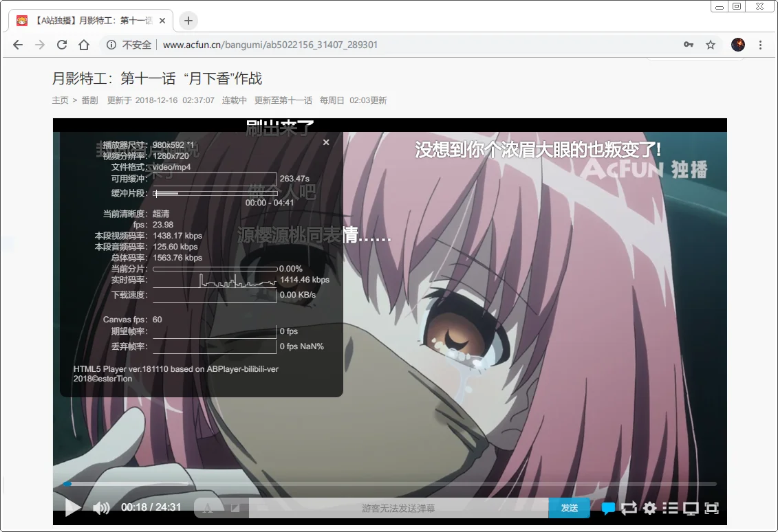Image resolution: width=778 pixels, height=532 pixels.
Task: Open a new tab with the plus button
Action: (188, 20)
